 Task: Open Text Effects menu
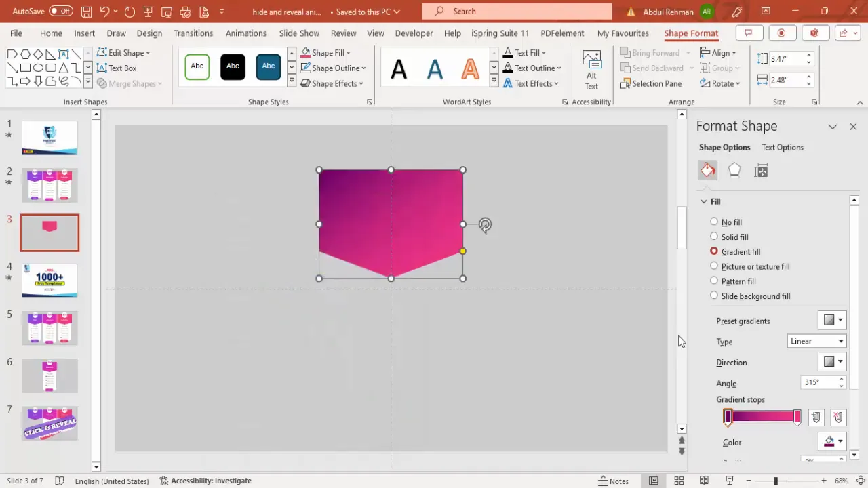531,83
